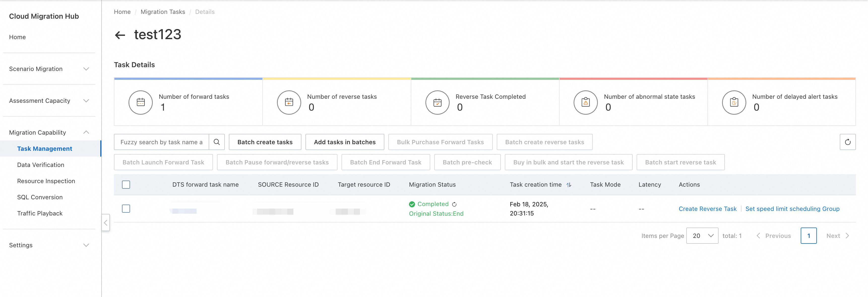Check the first task row checkbox
Screen dimensions: 868x297
(126, 209)
